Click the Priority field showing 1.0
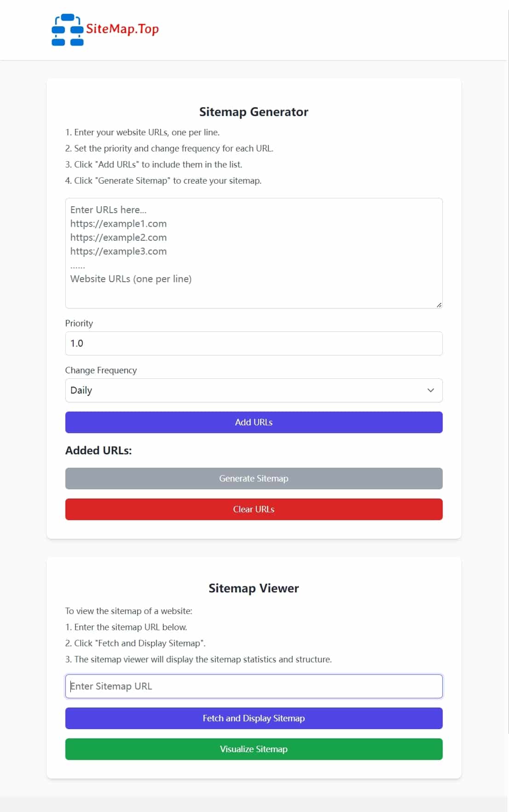The height and width of the screenshot is (812, 509). click(x=254, y=343)
